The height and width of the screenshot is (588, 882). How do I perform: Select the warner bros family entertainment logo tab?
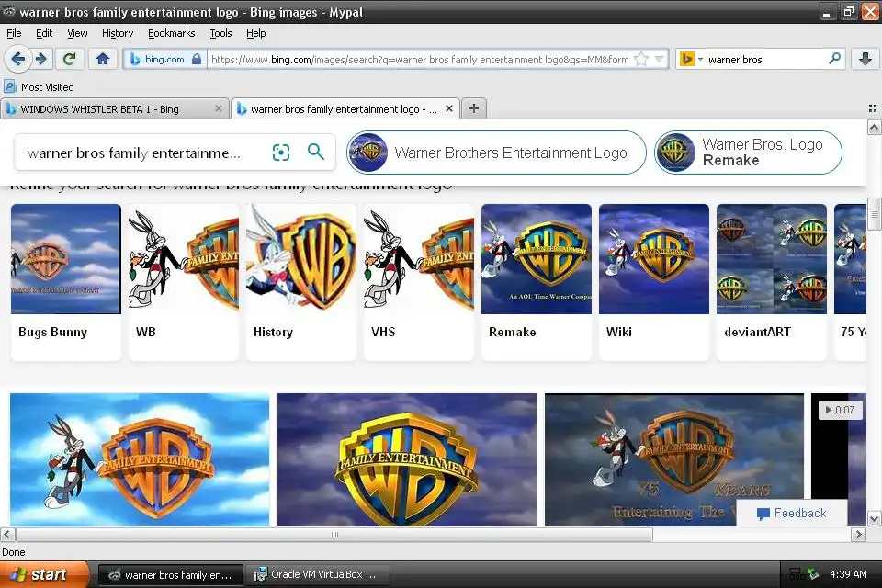pyautogui.click(x=337, y=109)
